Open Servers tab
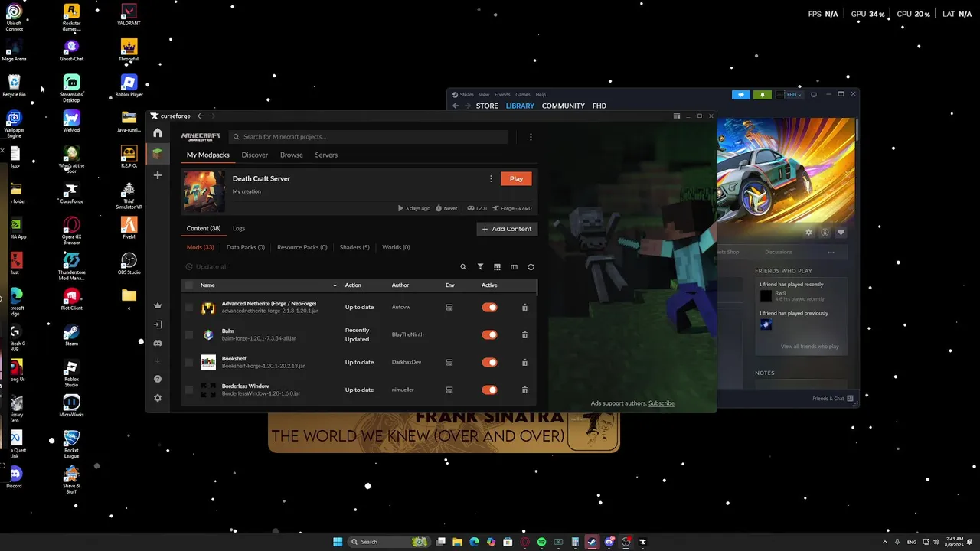980x551 pixels. tap(326, 155)
